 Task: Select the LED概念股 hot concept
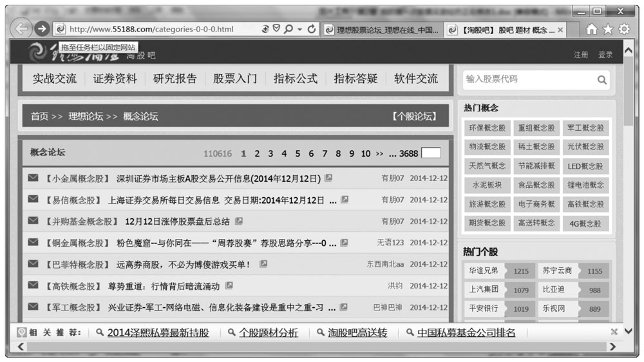(x=585, y=166)
